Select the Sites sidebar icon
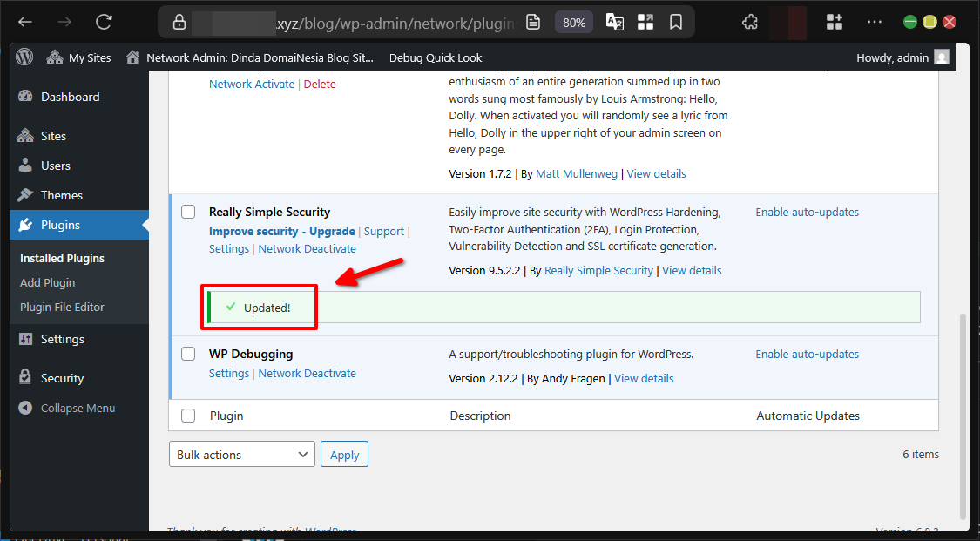Image resolution: width=980 pixels, height=541 pixels. pyautogui.click(x=24, y=134)
